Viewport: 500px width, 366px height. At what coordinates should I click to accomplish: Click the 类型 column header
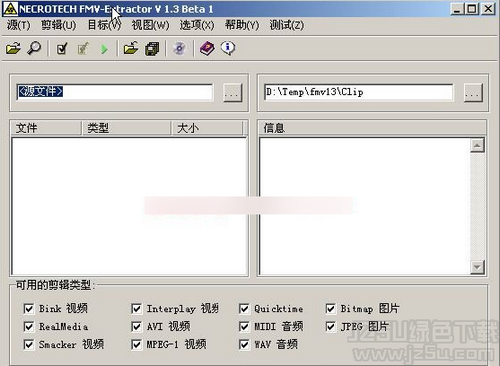pyautogui.click(x=126, y=128)
